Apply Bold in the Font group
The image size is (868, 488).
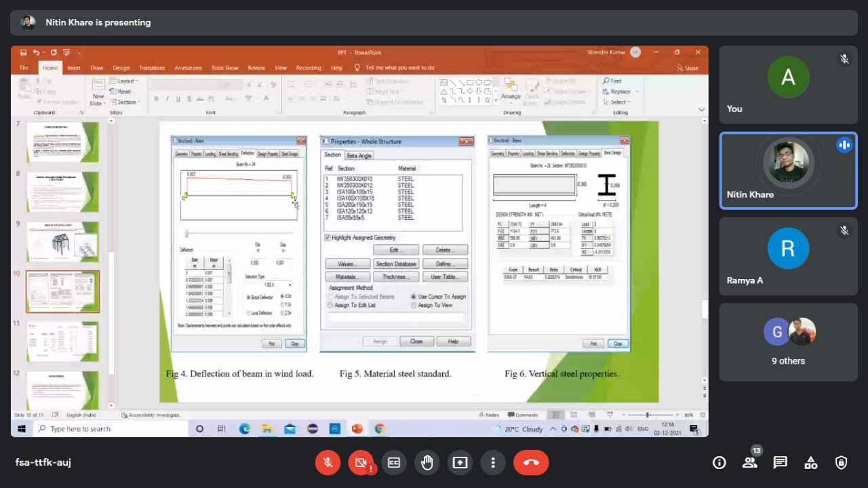(x=156, y=99)
